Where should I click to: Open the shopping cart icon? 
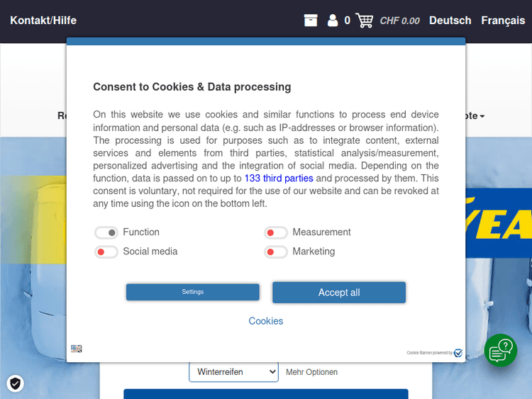(365, 21)
